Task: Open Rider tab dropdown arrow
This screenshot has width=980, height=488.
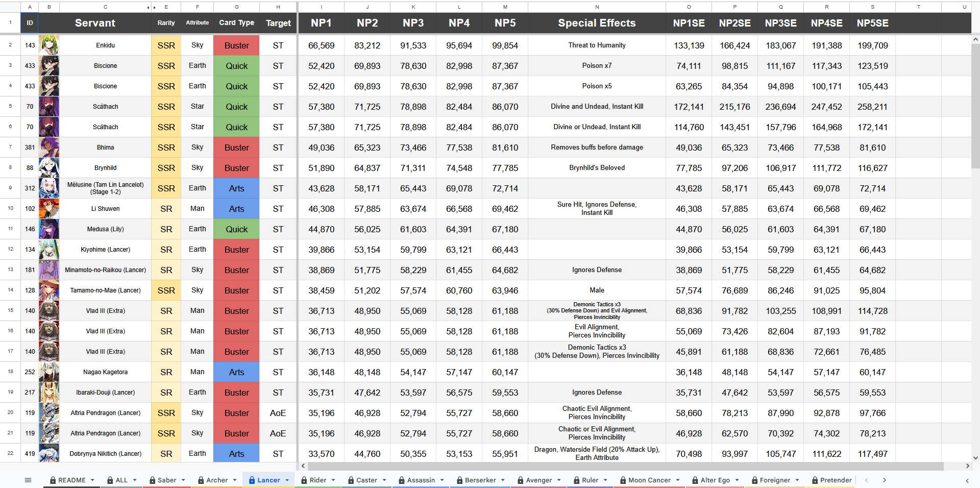Action: point(333,480)
